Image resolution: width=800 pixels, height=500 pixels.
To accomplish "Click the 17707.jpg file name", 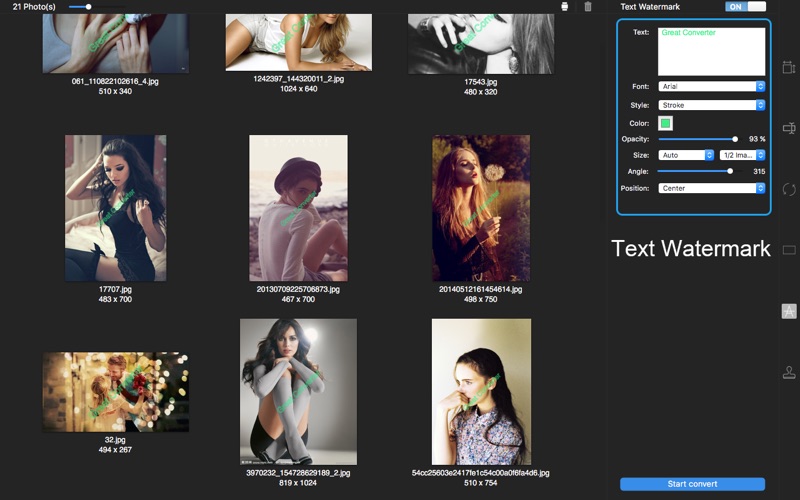I will (x=115, y=289).
